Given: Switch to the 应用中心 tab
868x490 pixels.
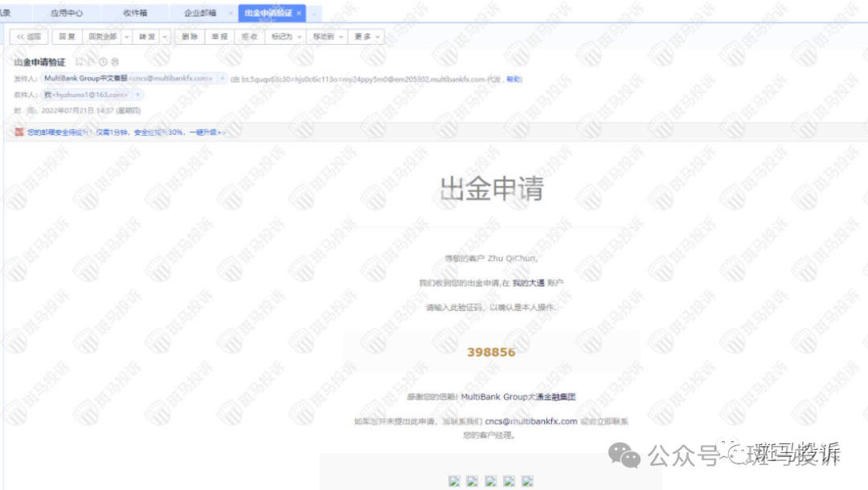Looking at the screenshot, I should click(x=67, y=13).
